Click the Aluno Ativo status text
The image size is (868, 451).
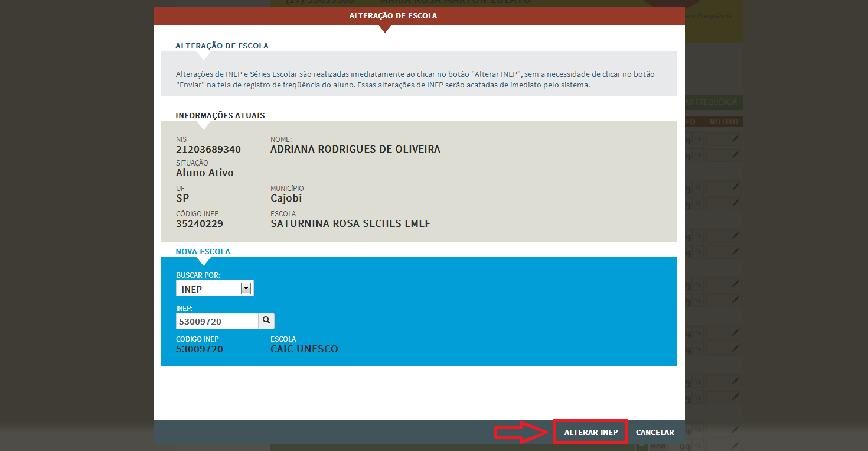pos(205,173)
